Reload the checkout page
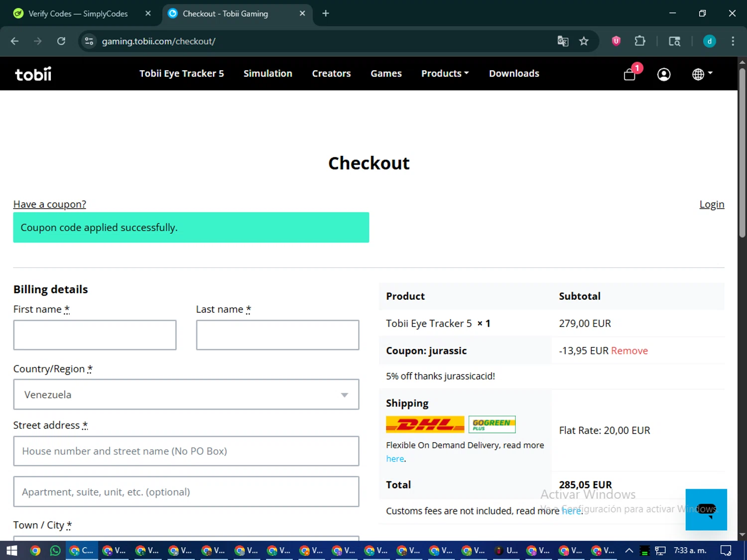The image size is (747, 560). (61, 41)
